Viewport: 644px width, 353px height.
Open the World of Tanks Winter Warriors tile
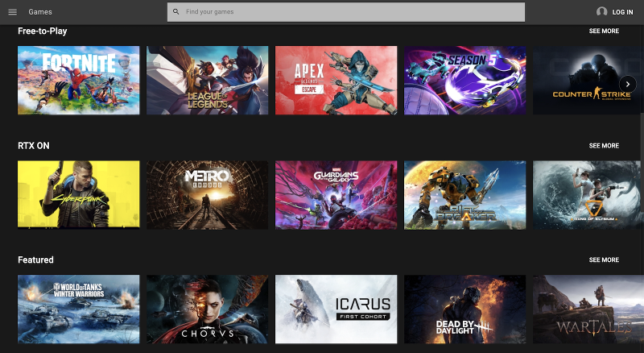pos(78,309)
